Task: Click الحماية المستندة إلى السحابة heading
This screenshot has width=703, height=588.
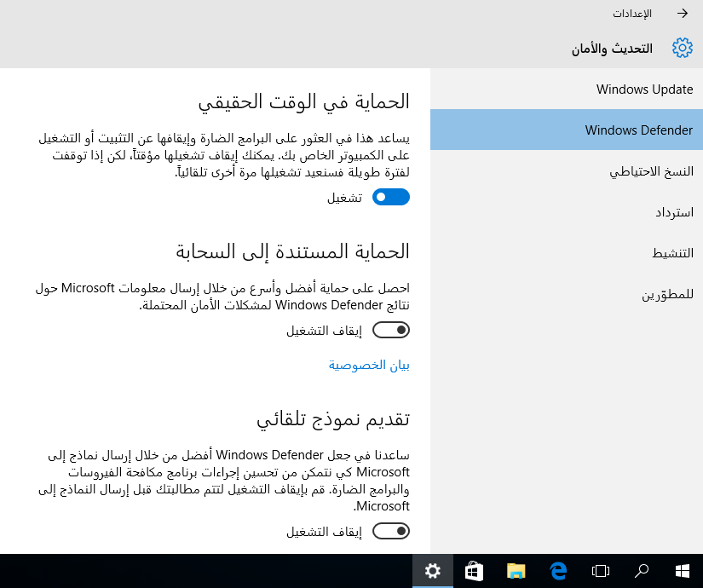Action: pyautogui.click(x=292, y=251)
